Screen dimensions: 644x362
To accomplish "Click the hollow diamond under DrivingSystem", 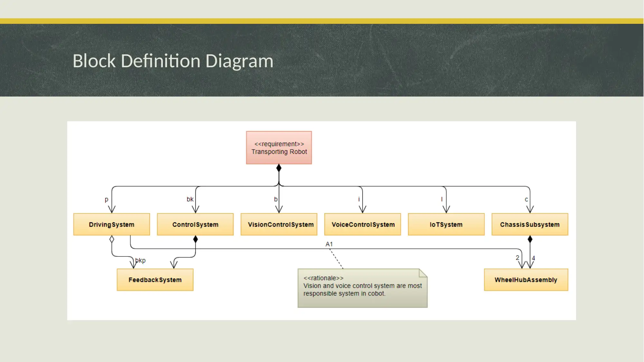I will (x=112, y=239).
